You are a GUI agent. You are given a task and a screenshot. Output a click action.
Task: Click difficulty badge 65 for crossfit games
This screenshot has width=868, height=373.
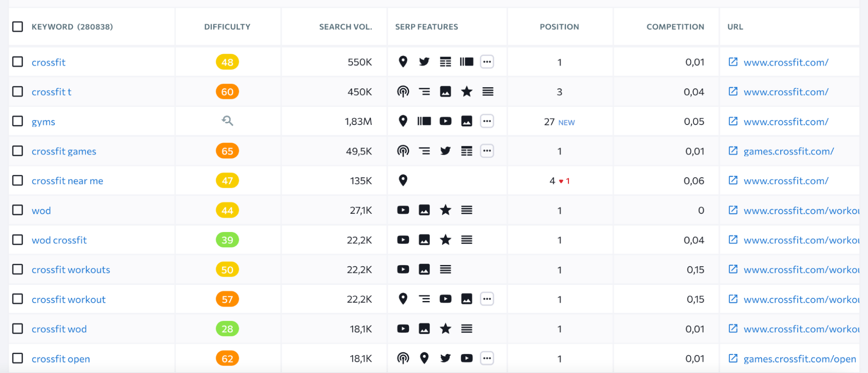228,151
